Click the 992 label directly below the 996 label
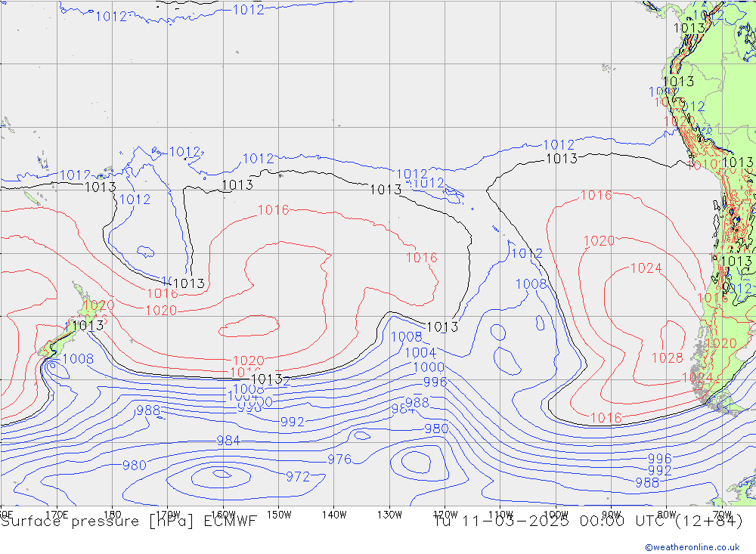756x554 pixels. (x=659, y=470)
